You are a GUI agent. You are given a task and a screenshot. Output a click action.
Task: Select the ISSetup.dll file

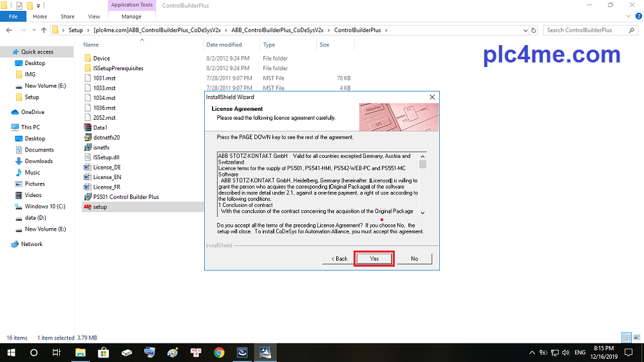coord(106,157)
